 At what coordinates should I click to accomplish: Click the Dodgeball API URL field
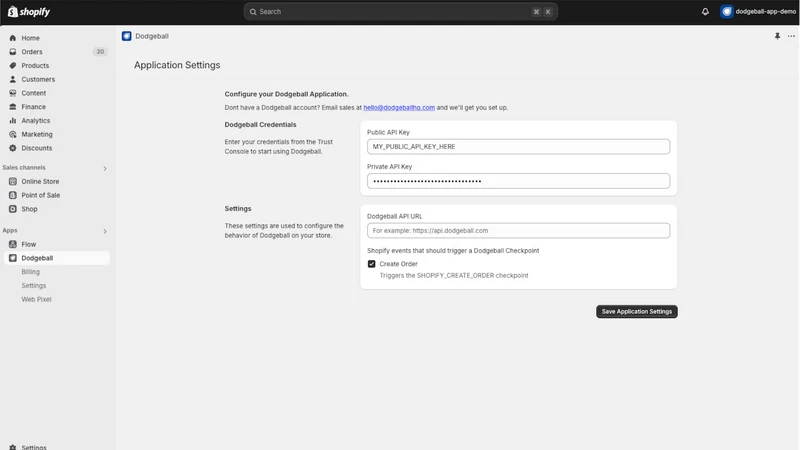tap(518, 230)
